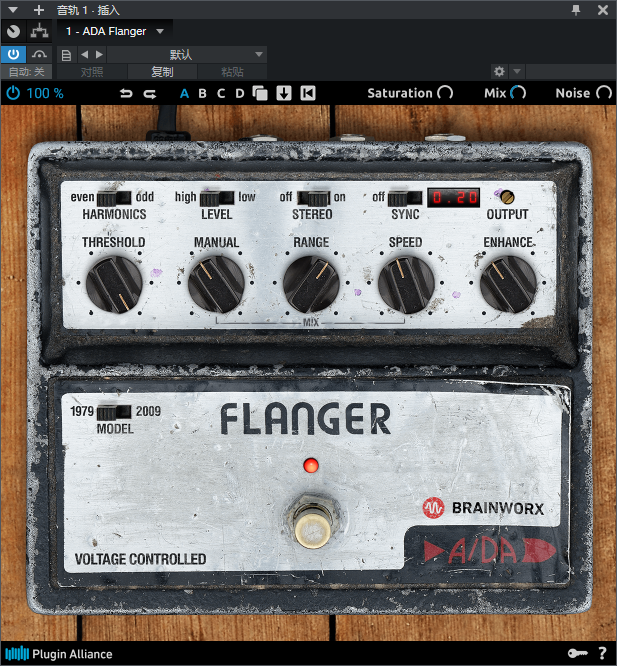Click the 复制 copy button

point(162,72)
